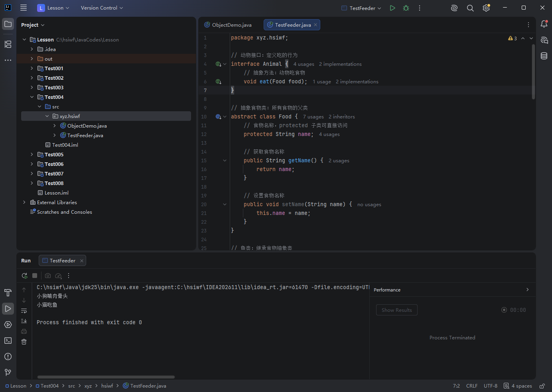Expand the External Libraries node
The image size is (552, 392).
pyautogui.click(x=24, y=202)
